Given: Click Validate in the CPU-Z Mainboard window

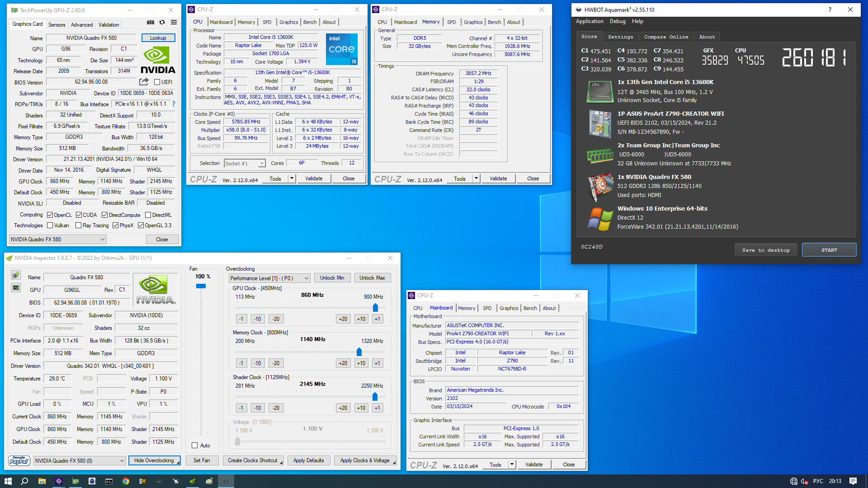Looking at the screenshot, I should click(534, 465).
